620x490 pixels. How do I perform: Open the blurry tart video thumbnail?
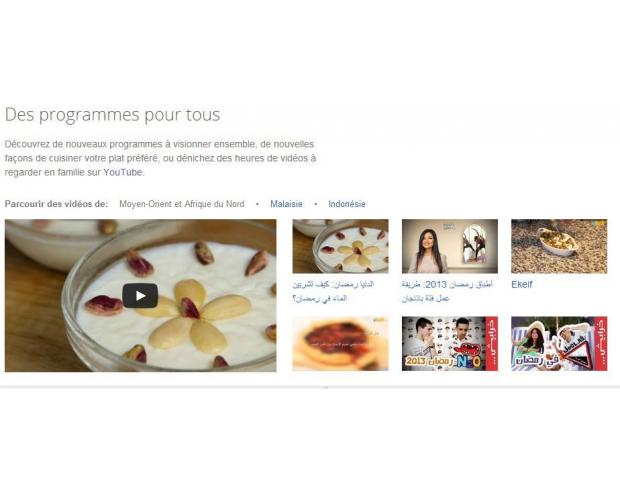[340, 343]
